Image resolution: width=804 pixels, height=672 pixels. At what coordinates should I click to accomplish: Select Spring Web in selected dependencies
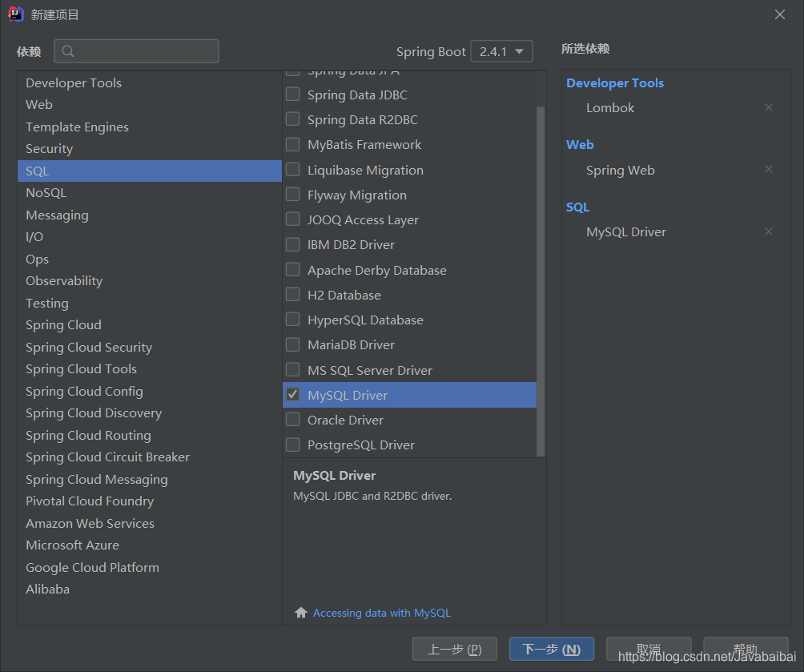621,171
